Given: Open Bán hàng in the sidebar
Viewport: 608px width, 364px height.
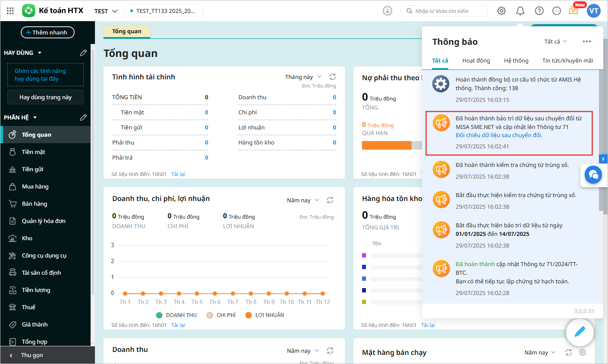Looking at the screenshot, I should (35, 204).
